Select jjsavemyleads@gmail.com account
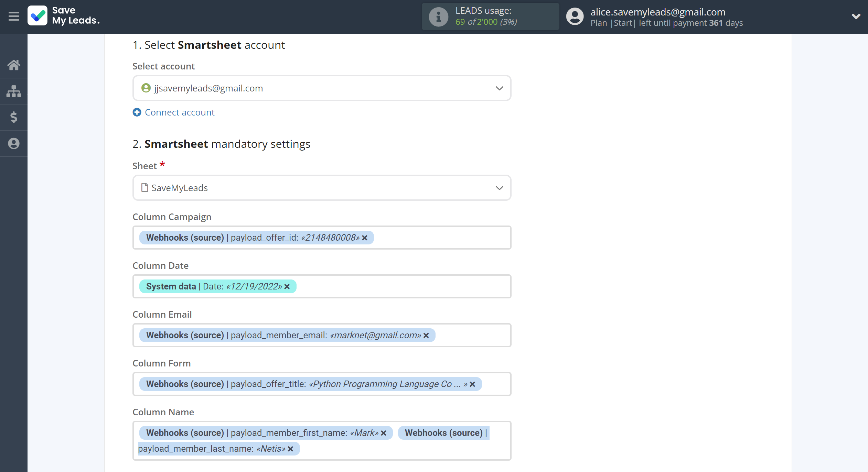This screenshot has height=472, width=868. pos(321,88)
